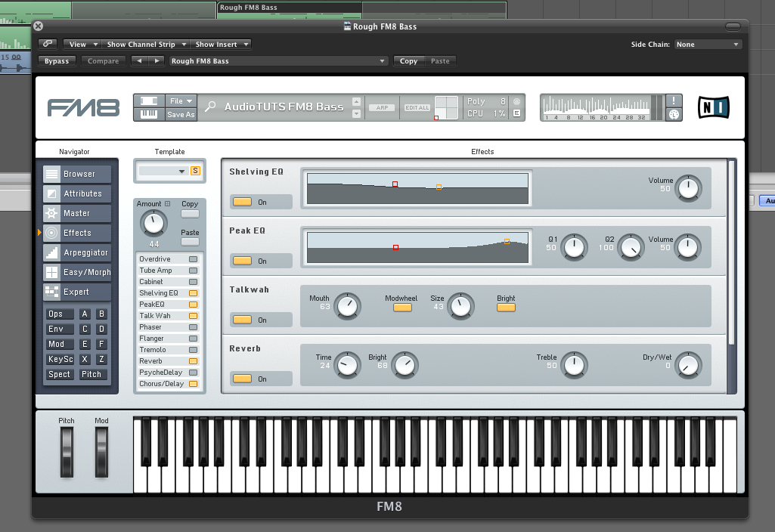Enable Phaser in the effects list
775x532 pixels.
pos(194,327)
